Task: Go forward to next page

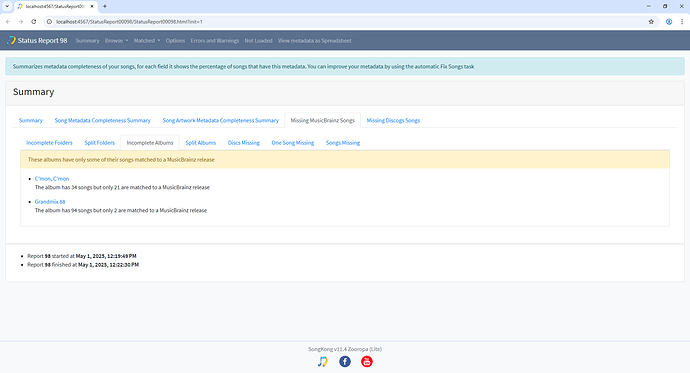Action: click(21, 22)
